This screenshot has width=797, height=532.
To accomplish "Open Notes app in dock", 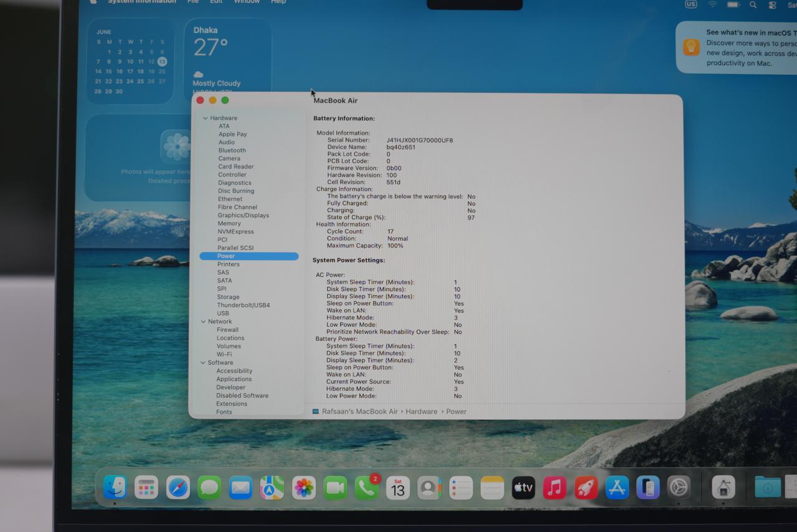I will pyautogui.click(x=492, y=488).
